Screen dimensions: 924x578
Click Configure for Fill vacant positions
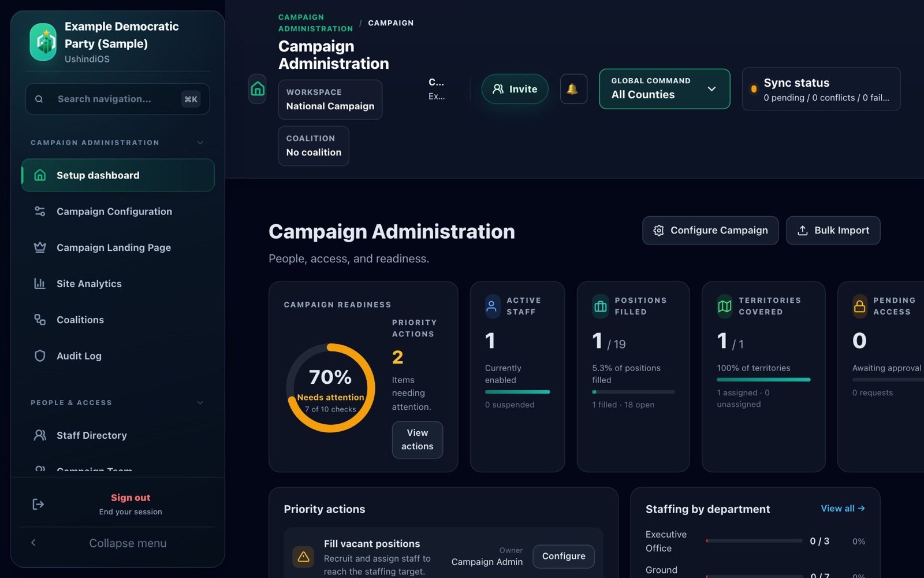564,556
